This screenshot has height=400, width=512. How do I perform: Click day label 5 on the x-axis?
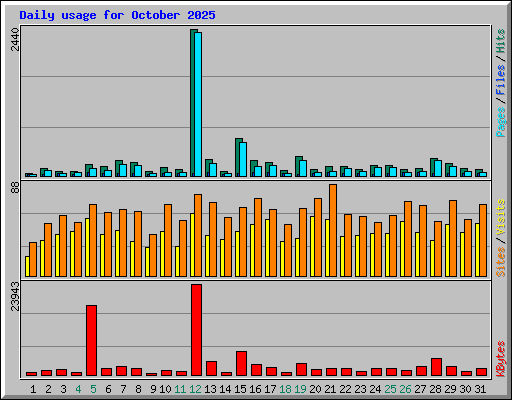93,389
